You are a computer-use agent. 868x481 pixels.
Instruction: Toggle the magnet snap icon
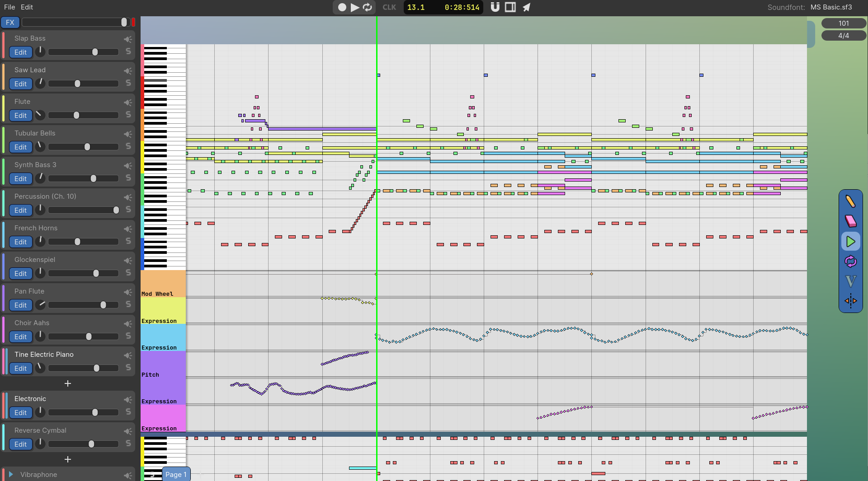click(x=495, y=7)
